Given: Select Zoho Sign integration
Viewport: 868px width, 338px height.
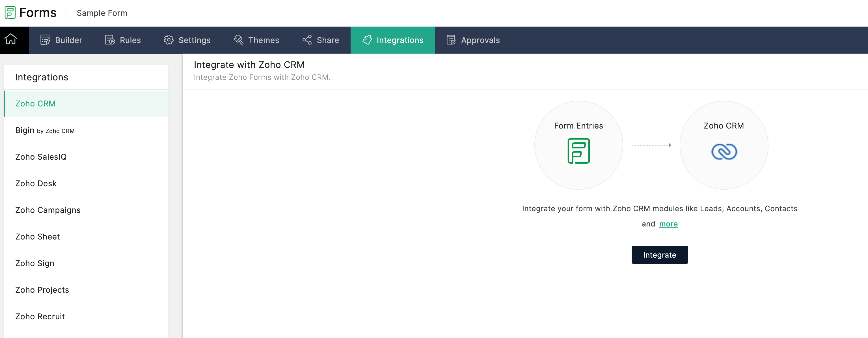Looking at the screenshot, I should 86,264.
